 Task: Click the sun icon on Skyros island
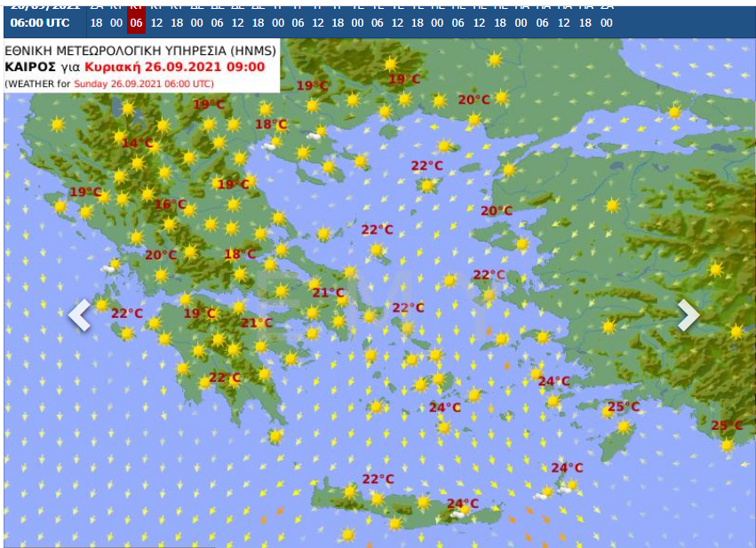point(376,250)
